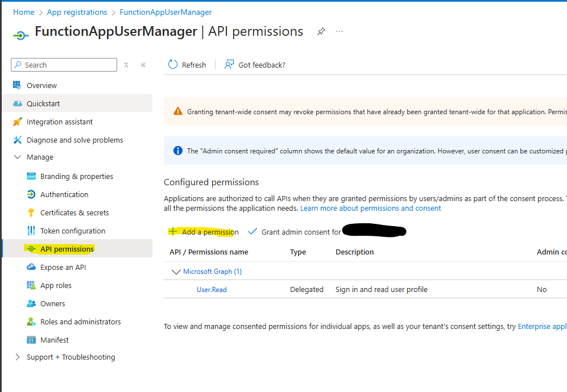Click the Certificates & secrets key icon
Screen dimensions: 567x392
click(x=31, y=212)
